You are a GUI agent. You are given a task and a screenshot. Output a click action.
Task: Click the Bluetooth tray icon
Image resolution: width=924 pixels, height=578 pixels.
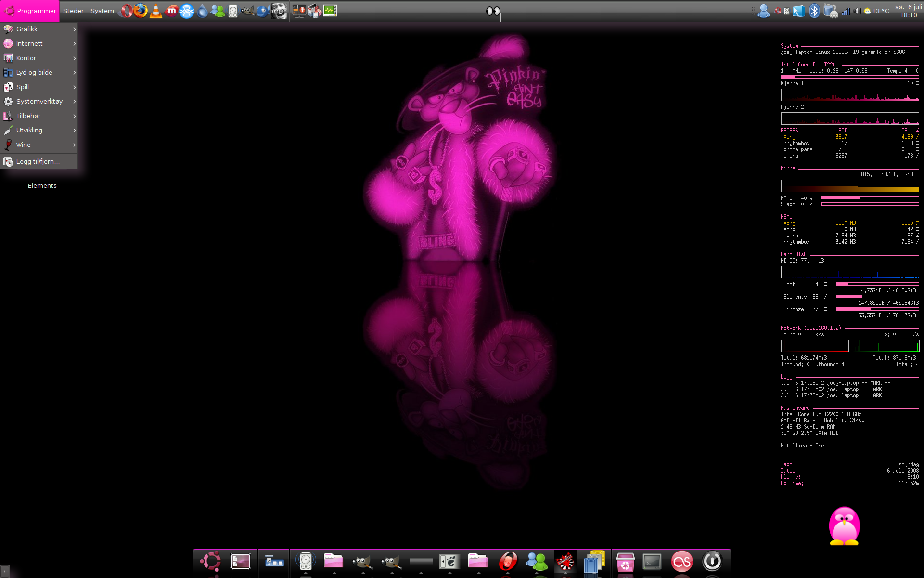[x=814, y=11]
